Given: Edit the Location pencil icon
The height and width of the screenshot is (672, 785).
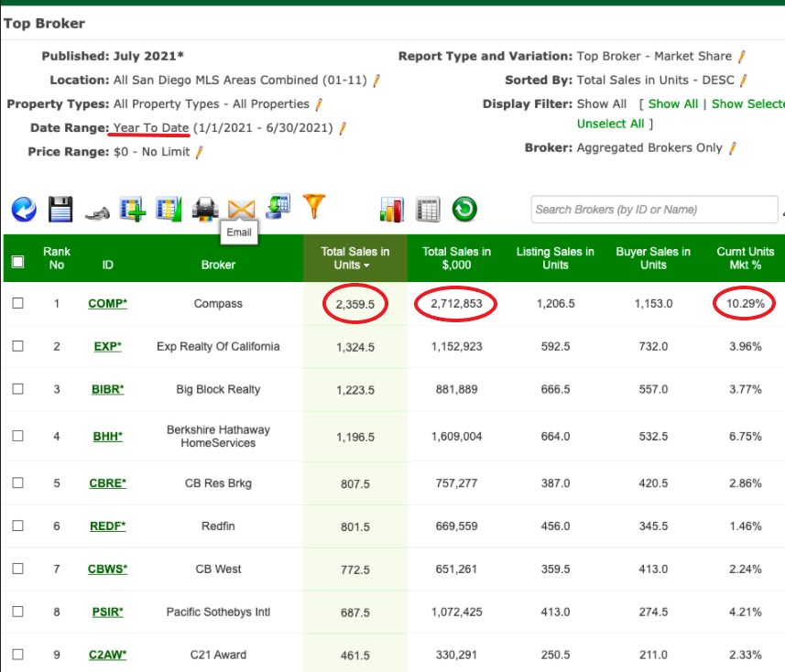Looking at the screenshot, I should pyautogui.click(x=376, y=81).
